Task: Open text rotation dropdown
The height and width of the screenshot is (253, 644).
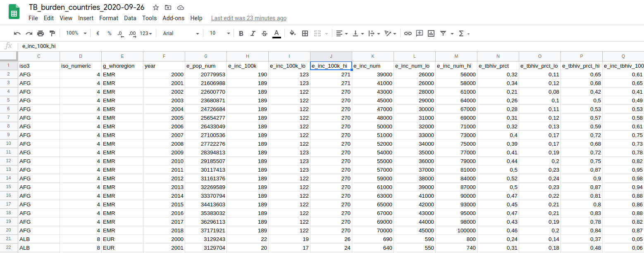Action: 390,33
